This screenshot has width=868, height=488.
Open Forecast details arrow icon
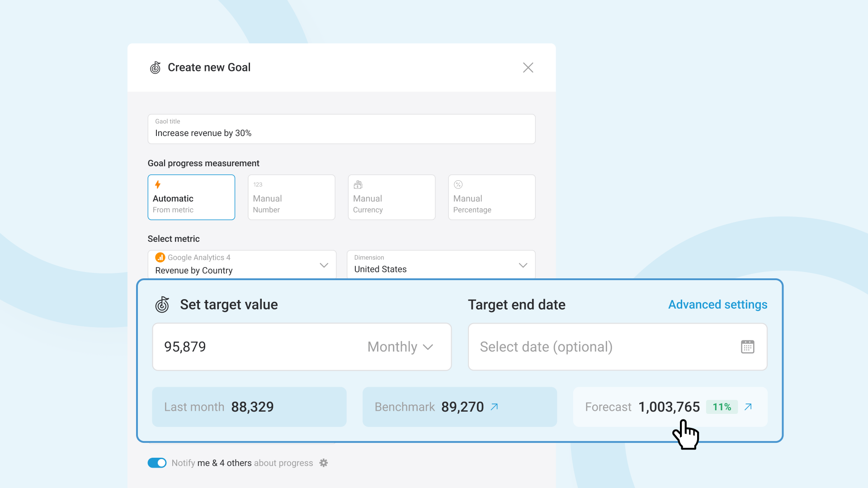click(x=748, y=407)
